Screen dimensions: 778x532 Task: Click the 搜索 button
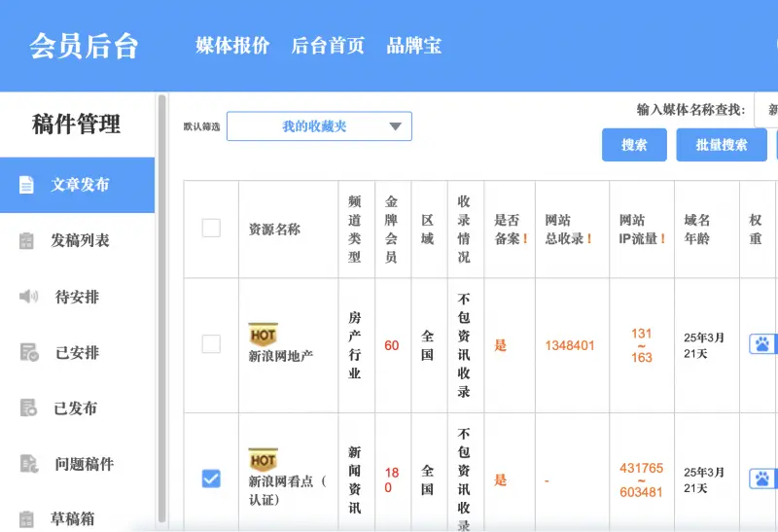point(634,145)
